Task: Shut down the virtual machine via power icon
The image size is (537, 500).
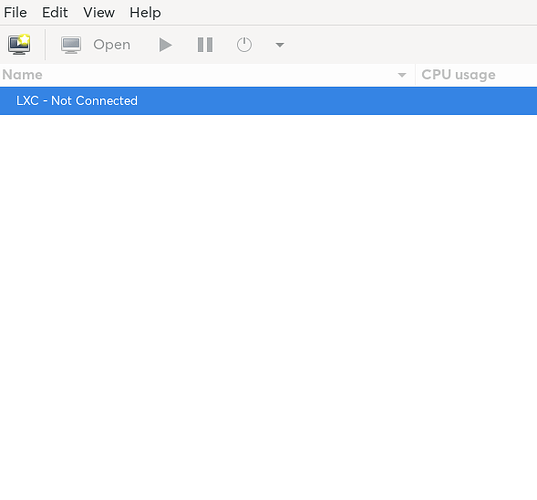Action: point(244,45)
